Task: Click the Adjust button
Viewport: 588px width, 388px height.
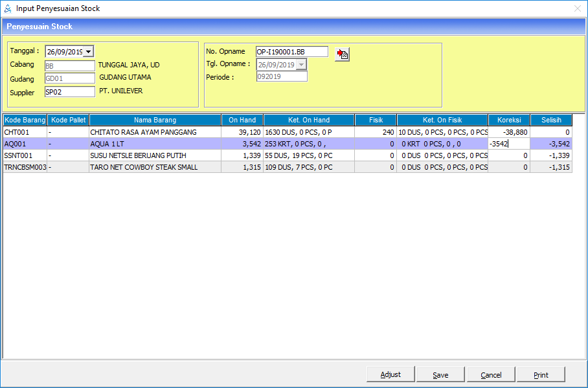Action: click(390, 374)
